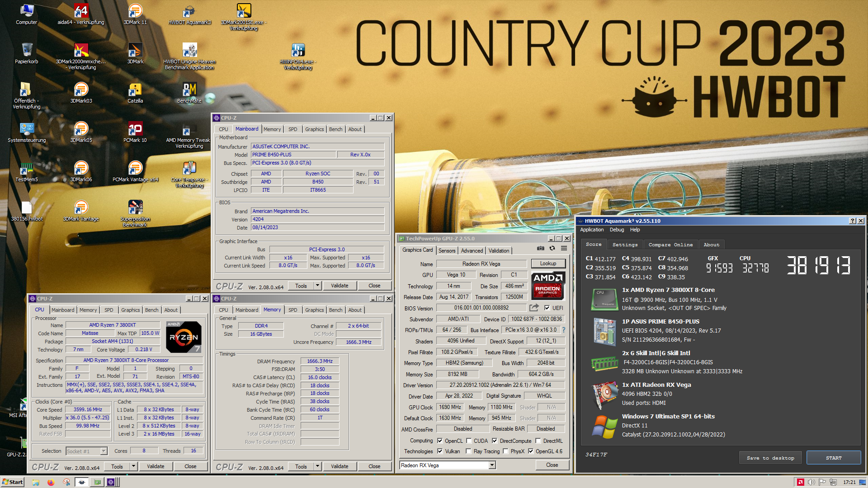
Task: Click the Help menu in Aquamark3
Action: click(x=635, y=230)
